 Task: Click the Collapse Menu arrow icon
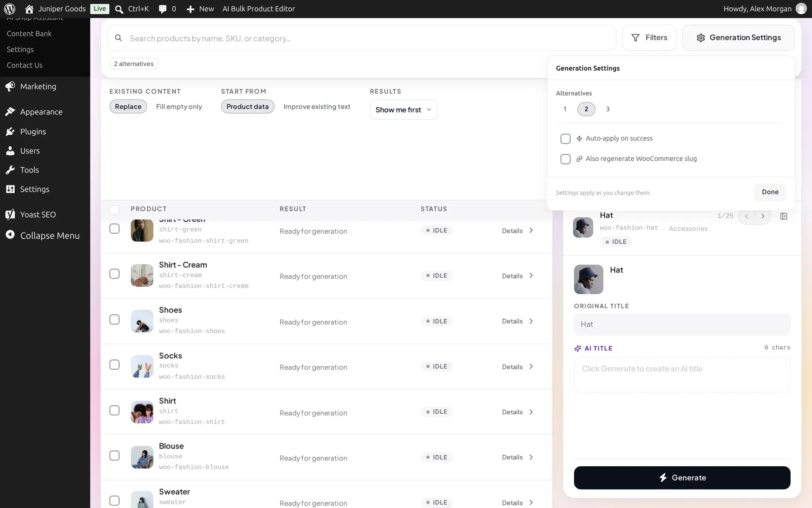click(10, 234)
